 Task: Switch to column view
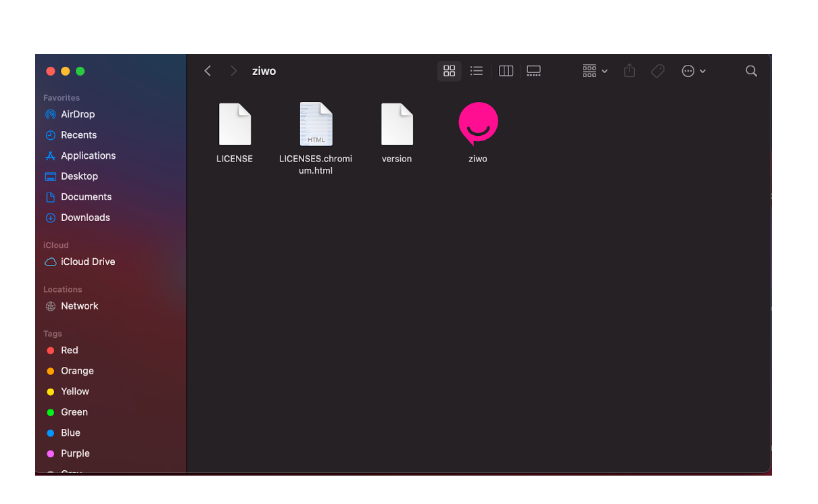pyautogui.click(x=506, y=71)
